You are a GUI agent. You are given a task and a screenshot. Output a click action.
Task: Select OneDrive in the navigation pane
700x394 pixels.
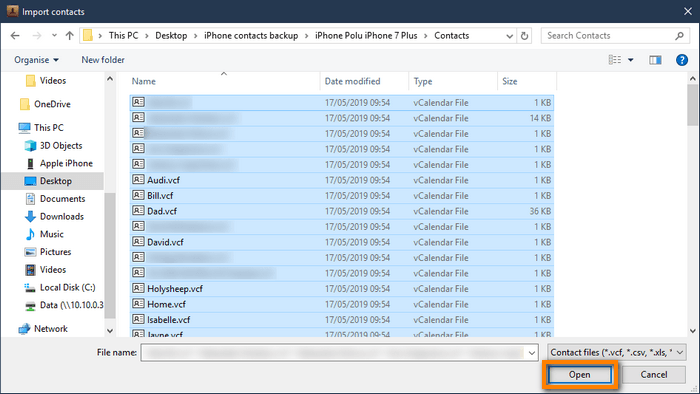(45, 104)
